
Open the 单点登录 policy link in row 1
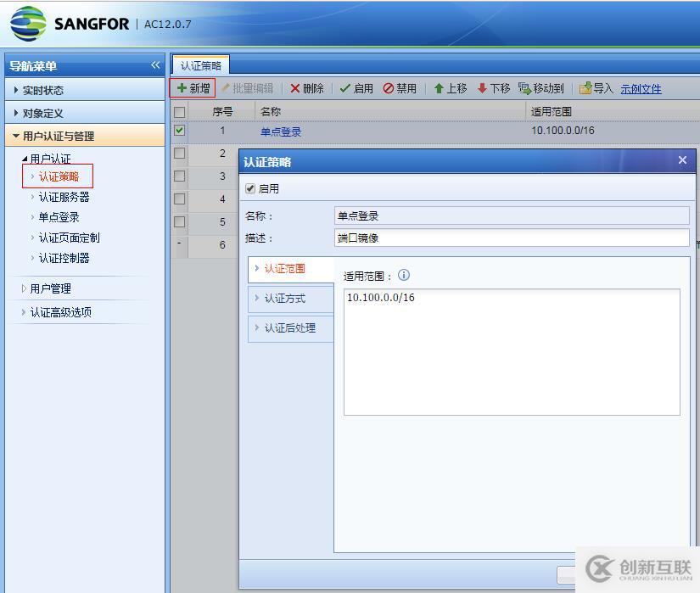click(281, 131)
